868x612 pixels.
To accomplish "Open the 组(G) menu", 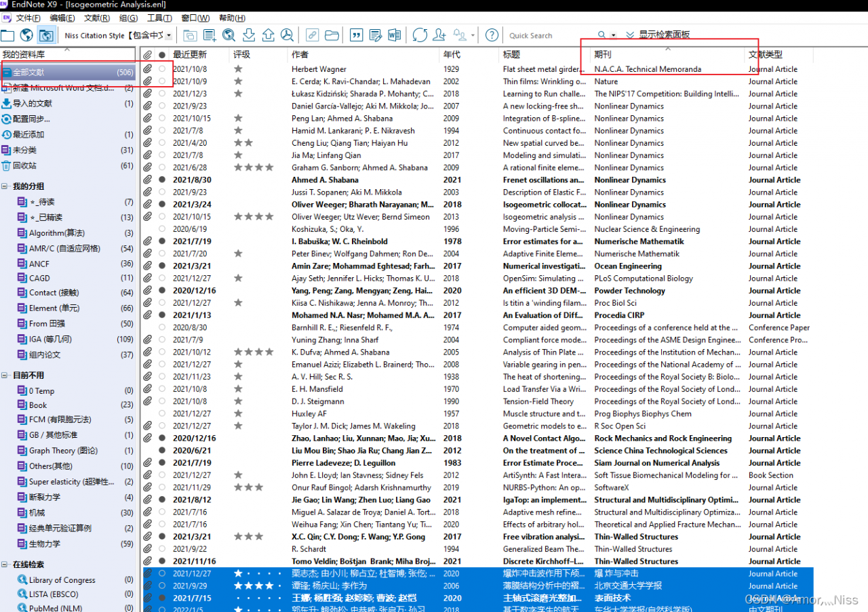I will point(129,18).
